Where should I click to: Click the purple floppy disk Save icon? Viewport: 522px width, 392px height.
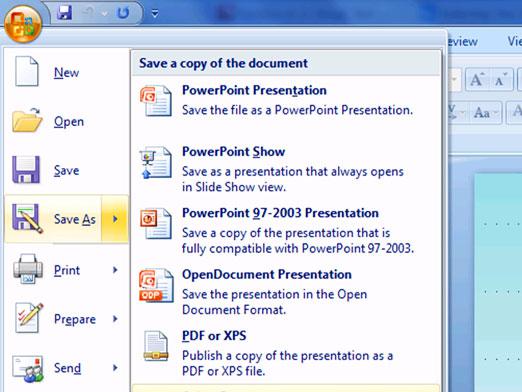point(26,170)
